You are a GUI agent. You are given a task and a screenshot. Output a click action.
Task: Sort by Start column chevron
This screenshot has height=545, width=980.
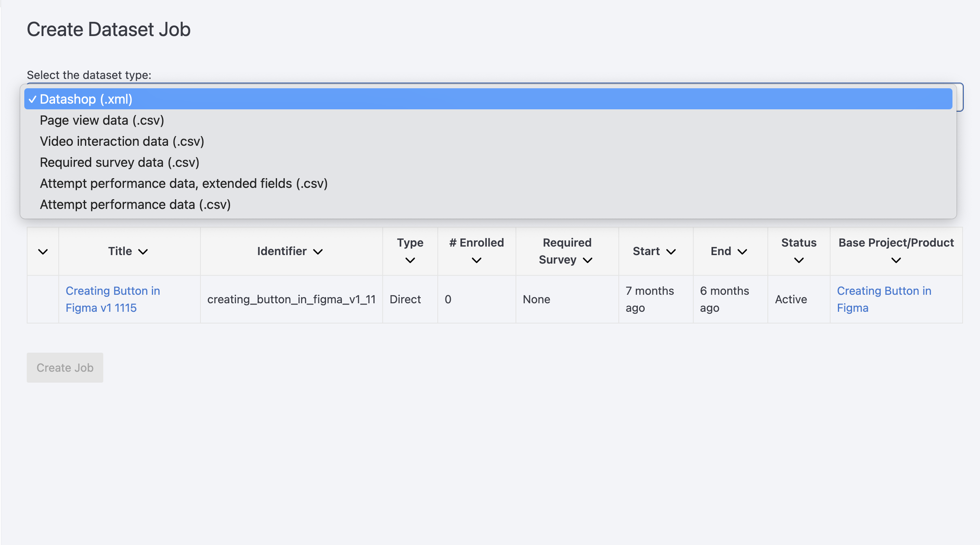tap(671, 251)
